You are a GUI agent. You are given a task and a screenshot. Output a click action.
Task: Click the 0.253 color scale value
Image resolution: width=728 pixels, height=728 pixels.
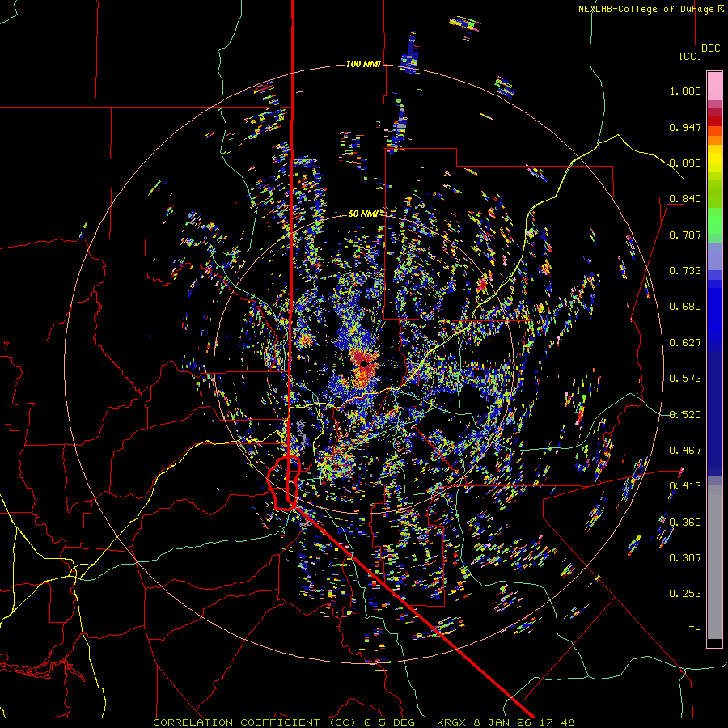[x=685, y=594]
